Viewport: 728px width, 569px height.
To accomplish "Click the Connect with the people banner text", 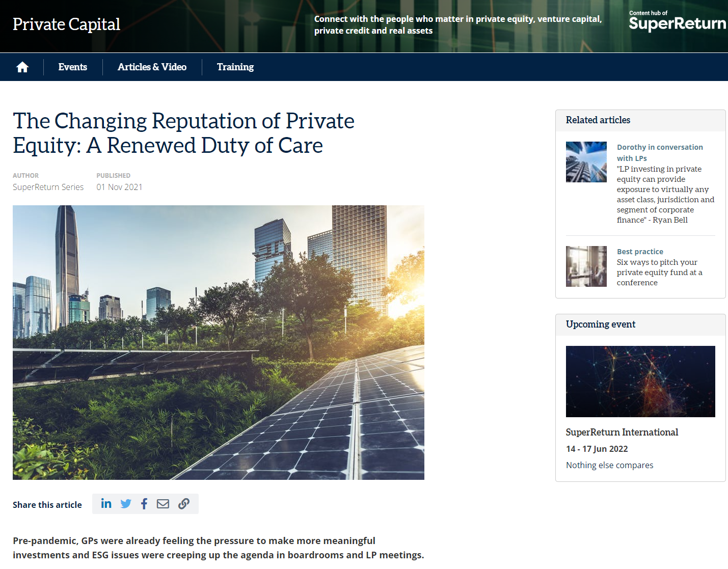I will [457, 24].
